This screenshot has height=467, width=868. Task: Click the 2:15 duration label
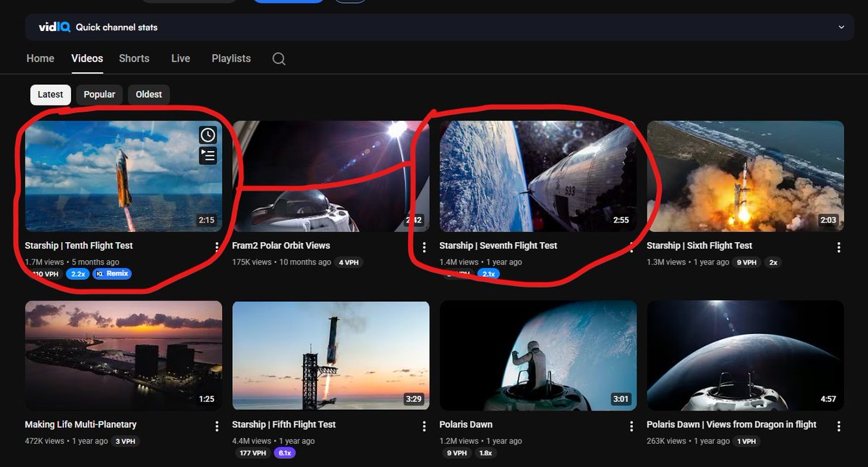pos(206,220)
